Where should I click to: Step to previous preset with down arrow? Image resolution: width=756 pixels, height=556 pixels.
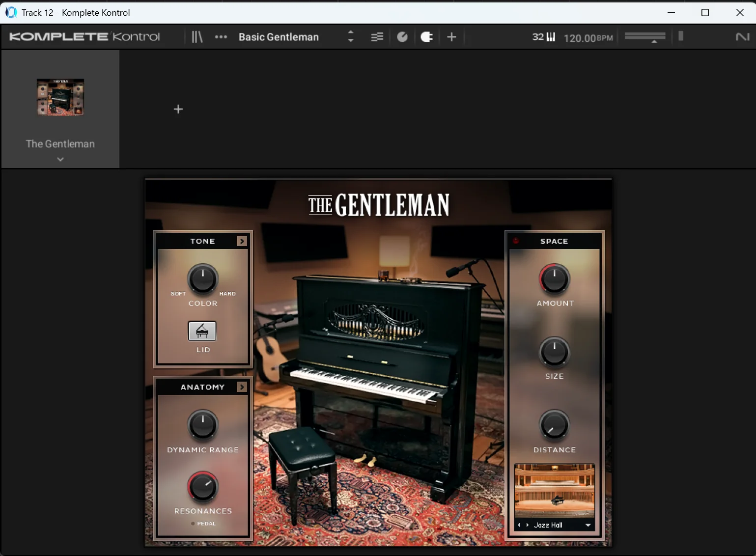(351, 41)
